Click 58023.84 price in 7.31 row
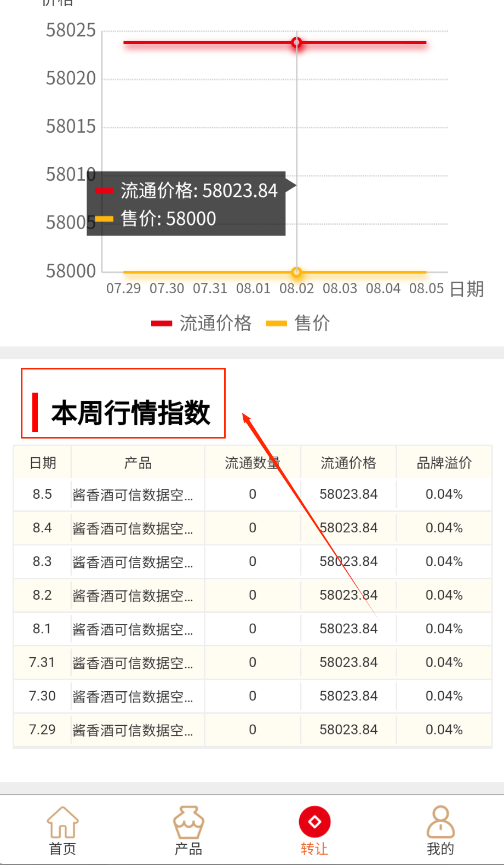This screenshot has width=504, height=865. pos(348,663)
